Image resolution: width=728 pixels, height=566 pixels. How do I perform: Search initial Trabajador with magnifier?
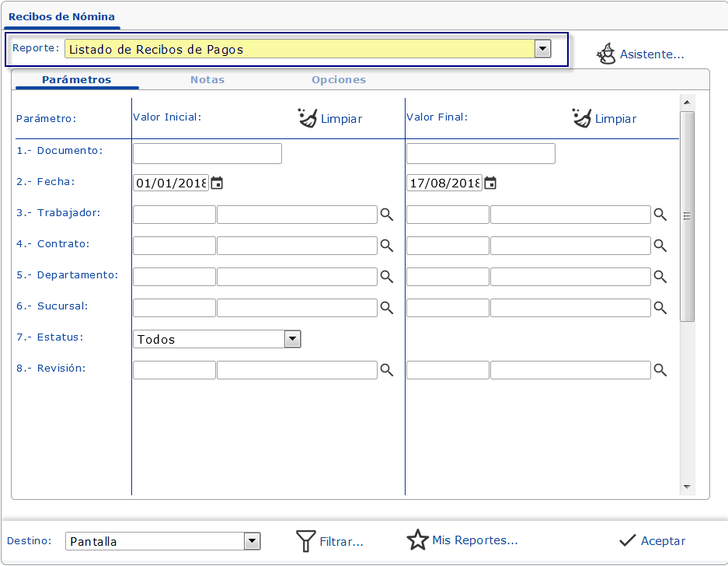pyautogui.click(x=387, y=215)
